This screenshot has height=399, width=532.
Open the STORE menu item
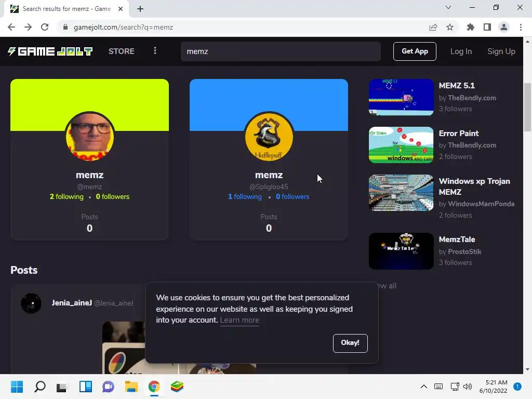122,51
